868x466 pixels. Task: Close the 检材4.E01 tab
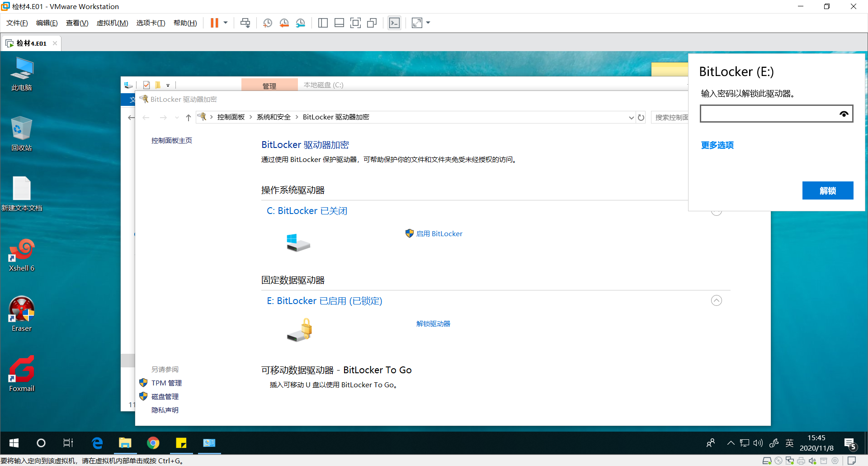(x=55, y=43)
